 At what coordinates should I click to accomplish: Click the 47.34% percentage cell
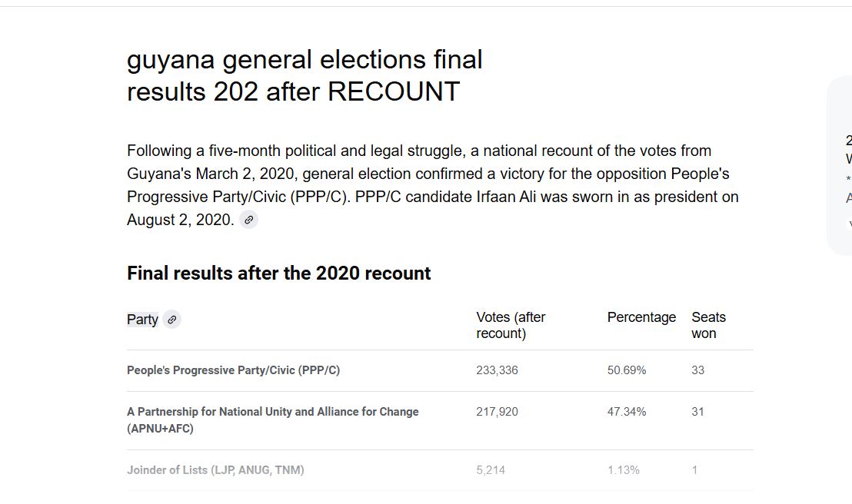[627, 412]
